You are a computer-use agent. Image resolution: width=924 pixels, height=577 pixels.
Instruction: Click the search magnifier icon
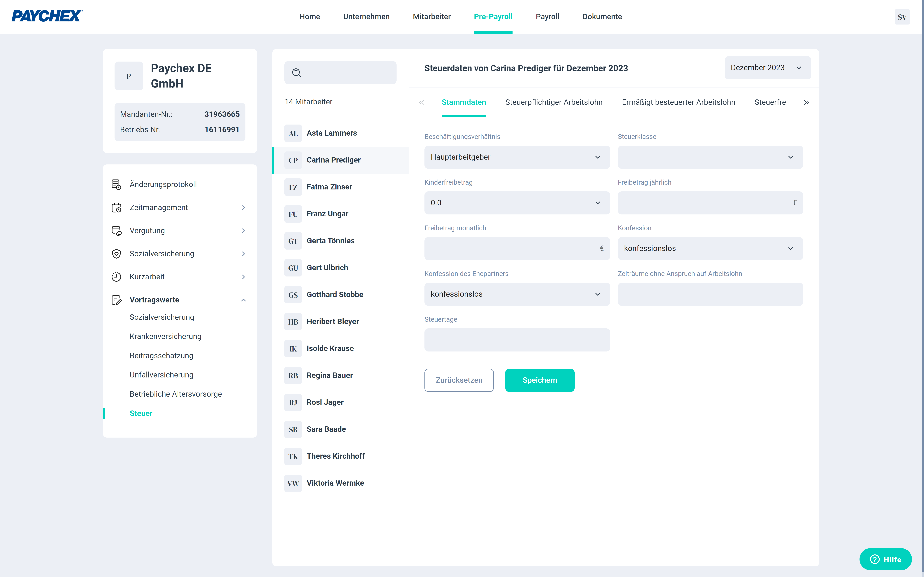[x=296, y=72]
